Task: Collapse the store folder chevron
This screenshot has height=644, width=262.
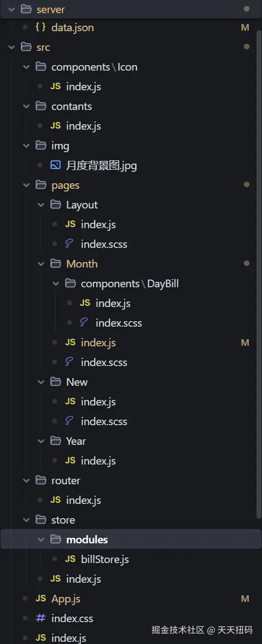Action: point(26,520)
